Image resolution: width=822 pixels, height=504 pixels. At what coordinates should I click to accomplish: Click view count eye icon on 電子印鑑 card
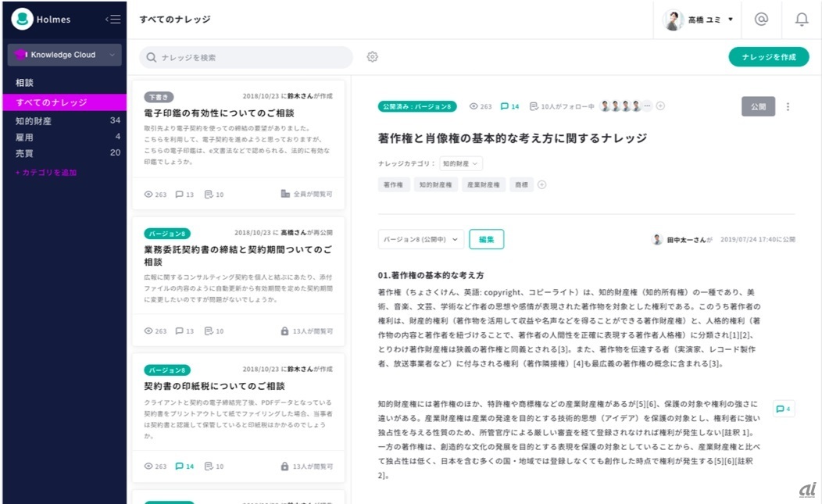148,194
